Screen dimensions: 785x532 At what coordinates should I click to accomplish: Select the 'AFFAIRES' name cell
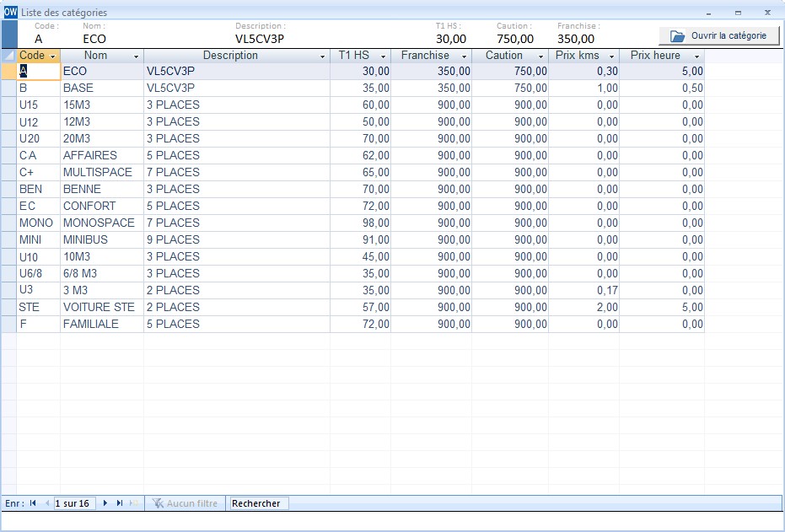[x=102, y=156]
